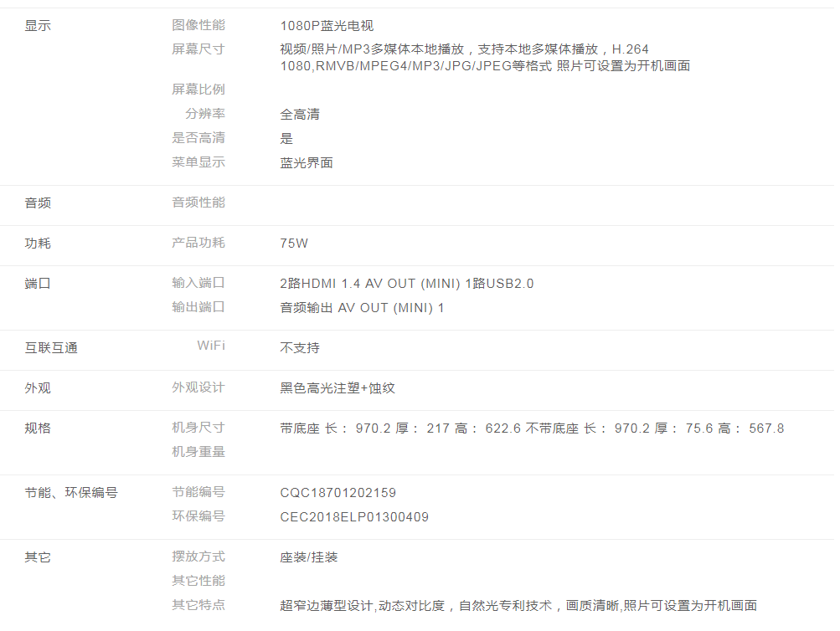
Task: Select the 音频输出 AV OUT (MINI) 1 text
Action: click(362, 308)
